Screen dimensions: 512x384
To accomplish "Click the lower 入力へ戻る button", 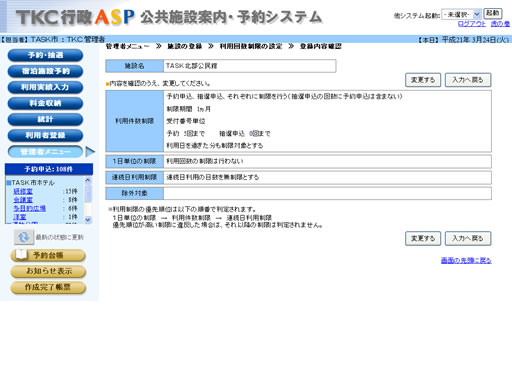I will click(468, 238).
